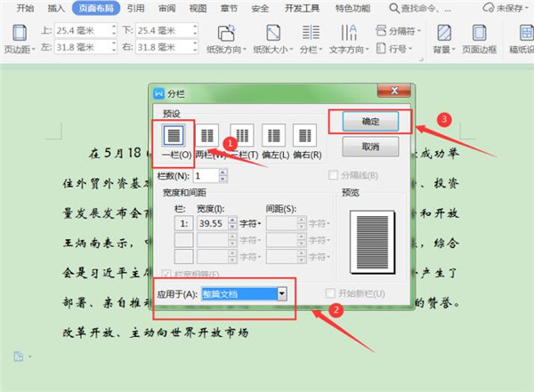Open the 应用于 apply-to dropdown
Viewport: 534px width, 392px height.
281,294
